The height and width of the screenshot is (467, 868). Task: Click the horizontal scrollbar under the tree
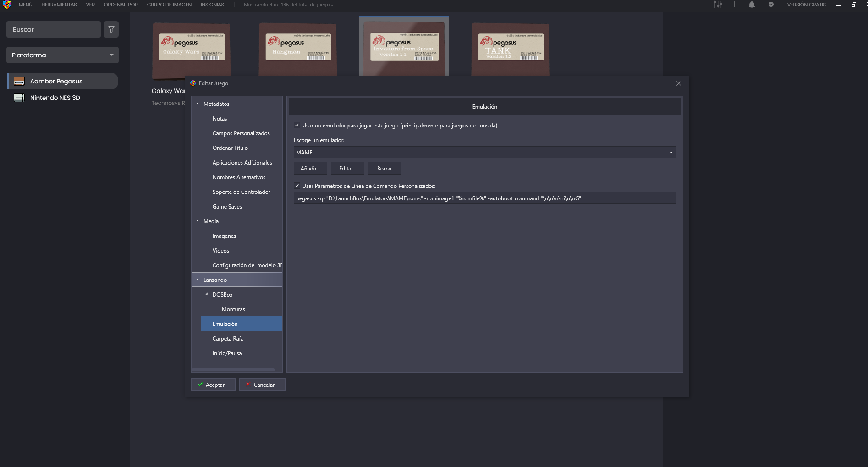(233, 370)
